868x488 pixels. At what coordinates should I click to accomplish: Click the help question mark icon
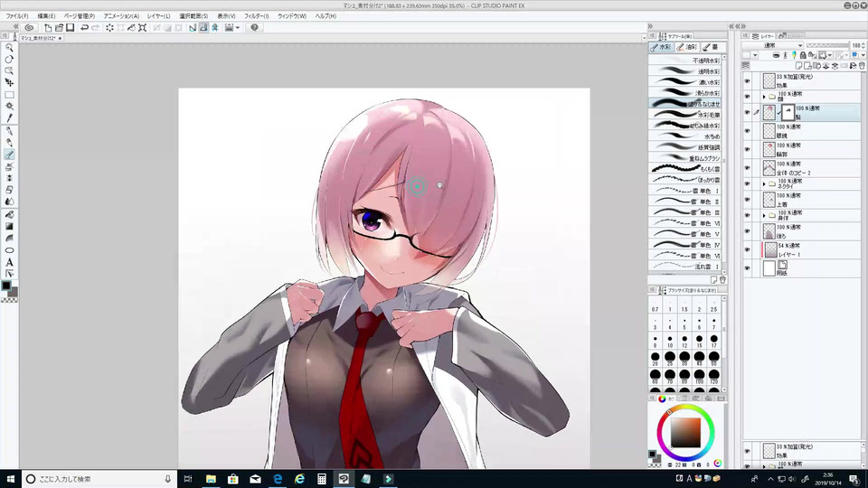[255, 28]
